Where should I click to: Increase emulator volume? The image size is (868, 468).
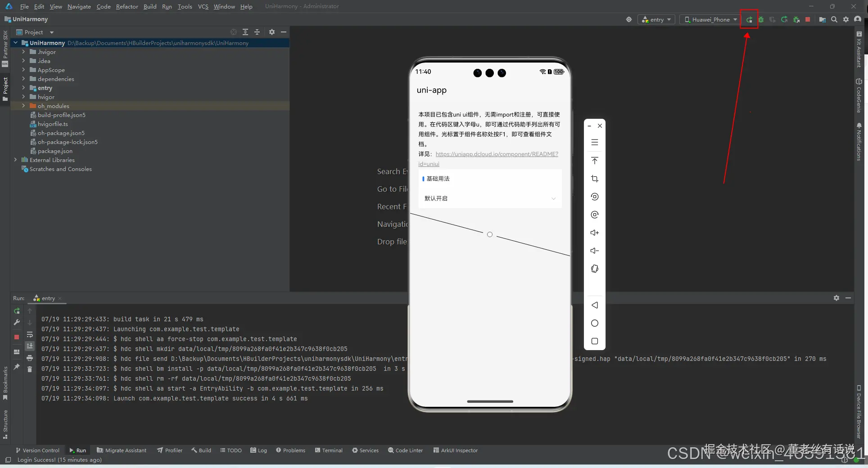click(x=595, y=233)
